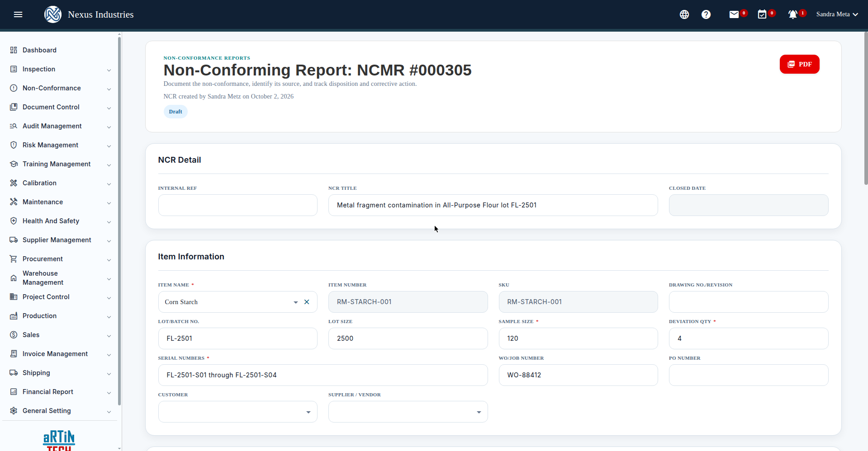Click the Internal Ref input field

[x=238, y=205]
